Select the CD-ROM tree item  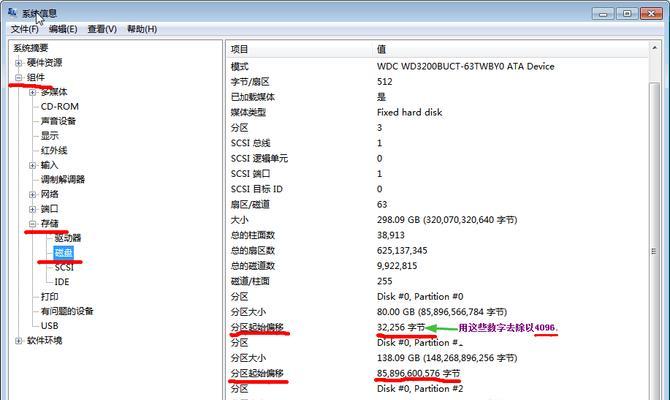pyautogui.click(x=60, y=106)
